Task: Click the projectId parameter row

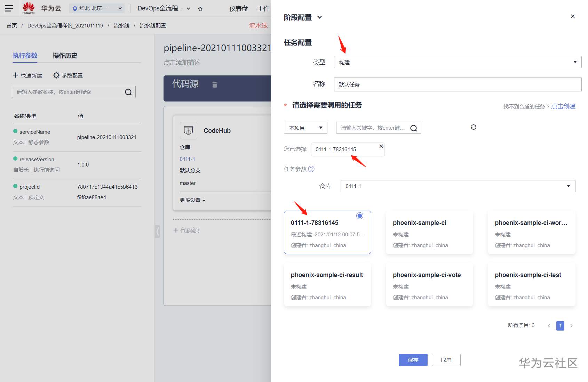Action: click(77, 192)
